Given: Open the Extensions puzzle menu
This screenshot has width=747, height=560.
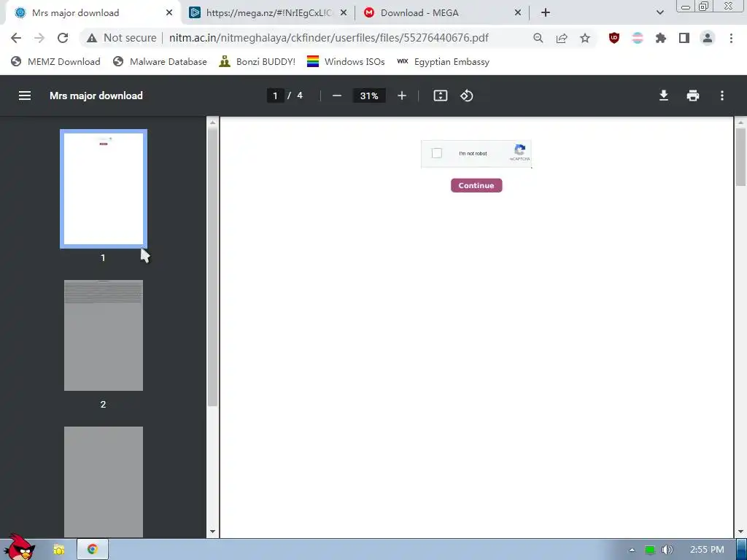Looking at the screenshot, I should [661, 38].
